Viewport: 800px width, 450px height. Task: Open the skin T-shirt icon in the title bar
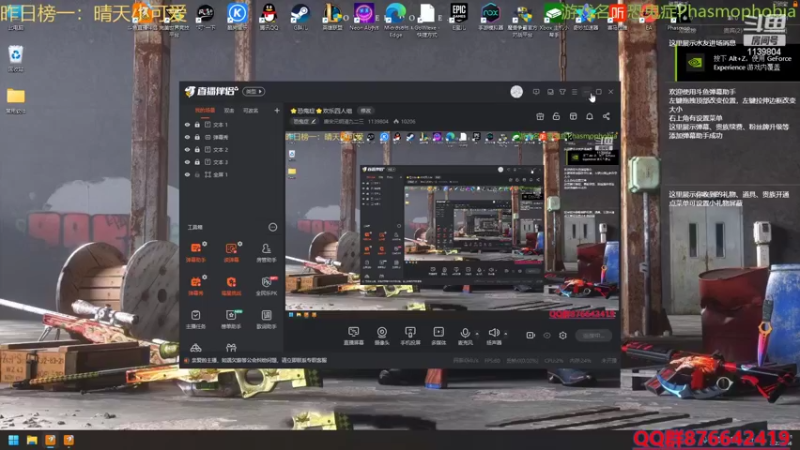point(562,92)
